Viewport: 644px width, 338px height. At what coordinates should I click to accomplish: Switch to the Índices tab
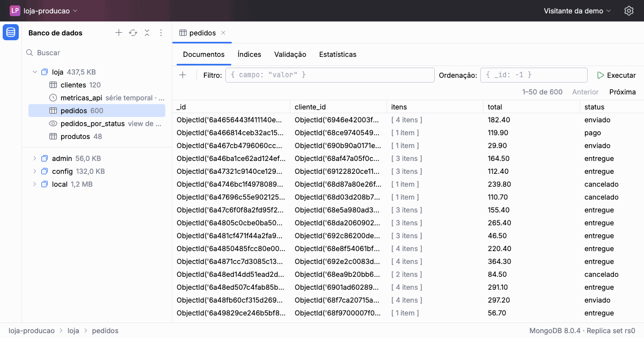249,54
